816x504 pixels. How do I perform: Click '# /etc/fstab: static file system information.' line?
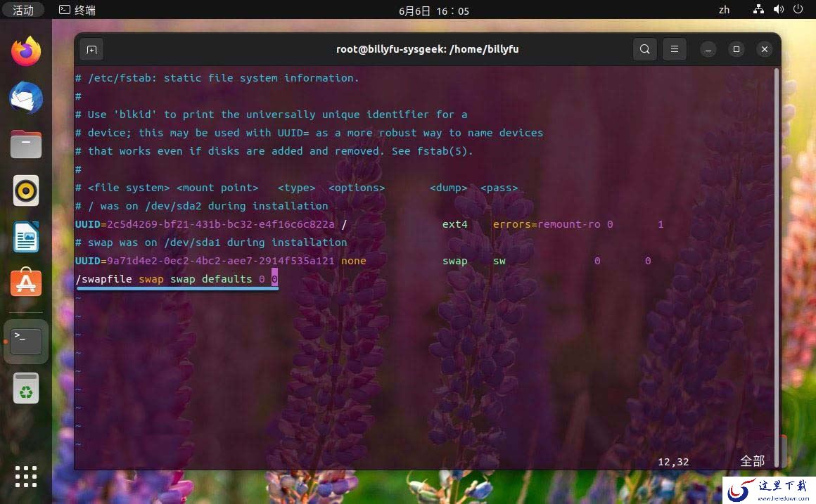(217, 78)
